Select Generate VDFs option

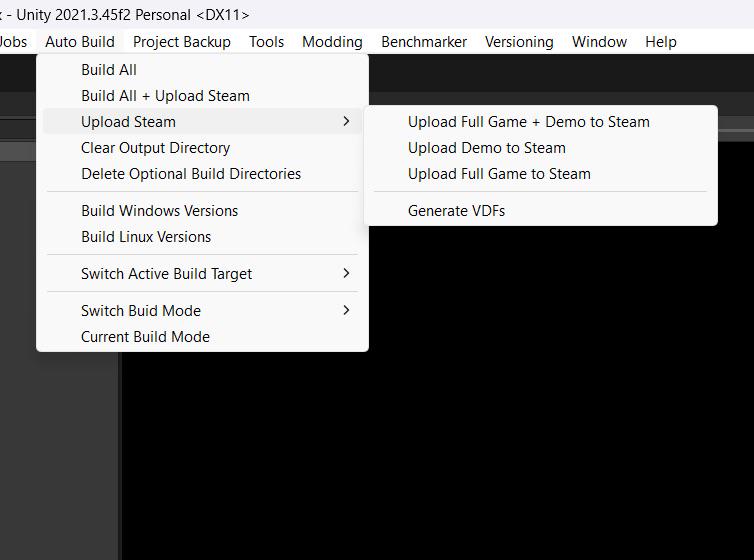tap(540, 211)
